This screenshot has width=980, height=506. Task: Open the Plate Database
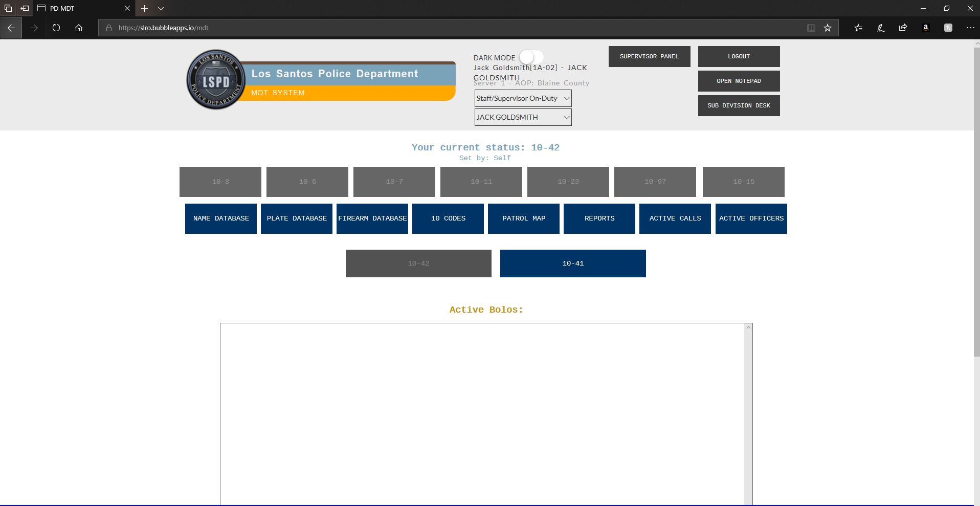click(x=297, y=218)
